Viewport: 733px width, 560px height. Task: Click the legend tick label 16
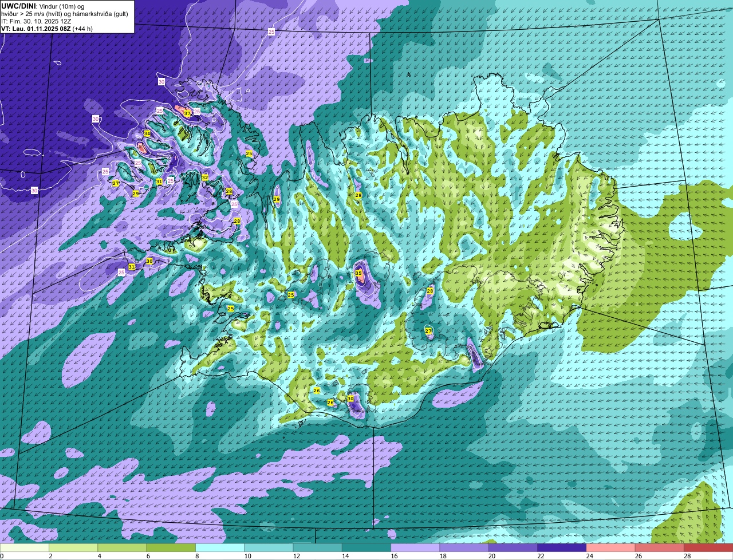tap(393, 556)
